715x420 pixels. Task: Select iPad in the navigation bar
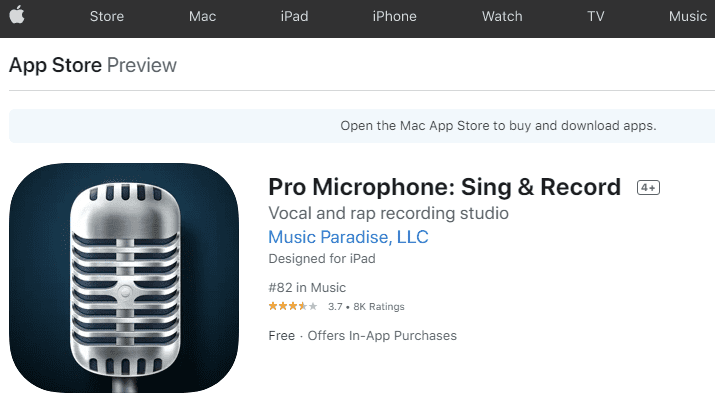click(x=295, y=16)
